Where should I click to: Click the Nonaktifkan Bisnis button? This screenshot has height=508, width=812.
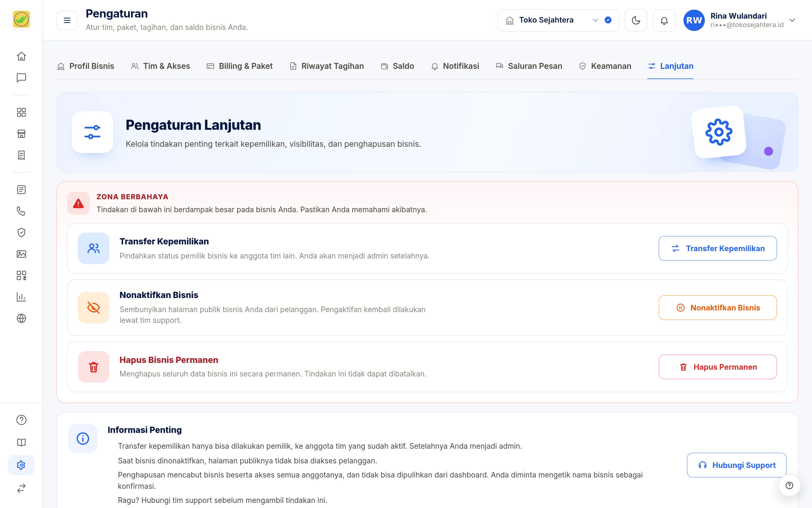(717, 307)
